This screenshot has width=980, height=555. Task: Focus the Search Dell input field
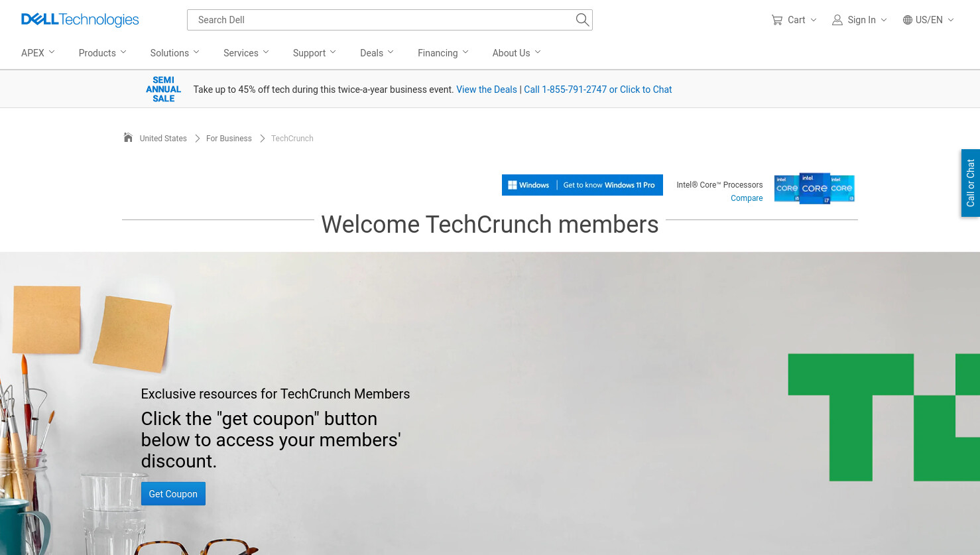(381, 20)
